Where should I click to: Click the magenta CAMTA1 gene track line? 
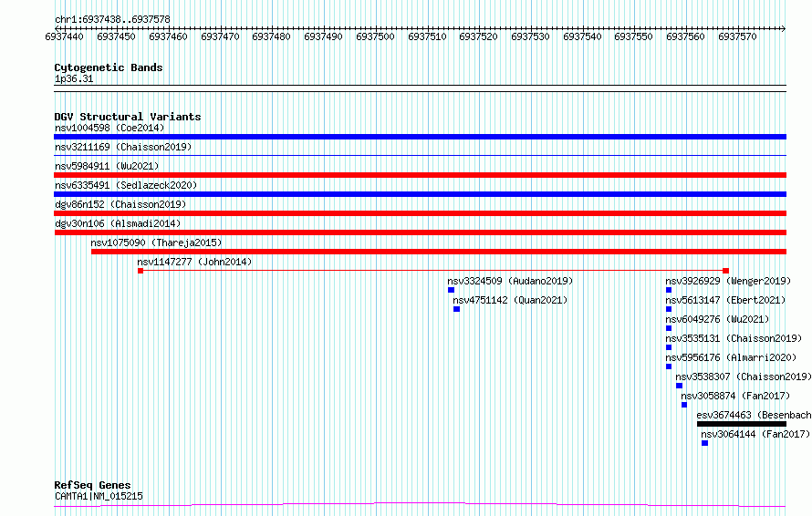tap(420, 505)
